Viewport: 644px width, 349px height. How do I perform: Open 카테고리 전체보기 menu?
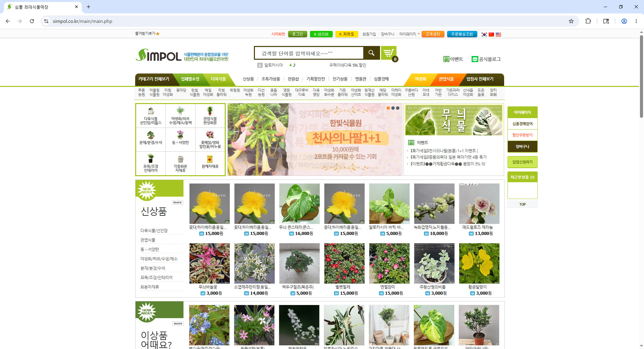(x=154, y=79)
